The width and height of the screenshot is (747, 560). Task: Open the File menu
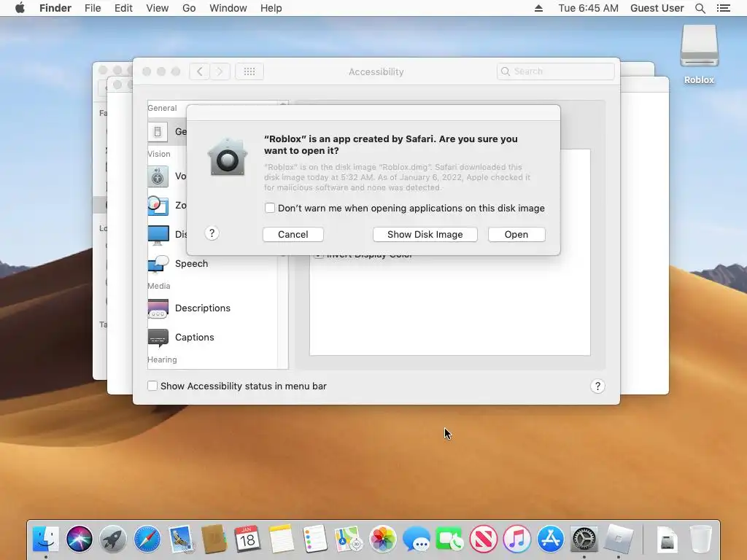93,8
